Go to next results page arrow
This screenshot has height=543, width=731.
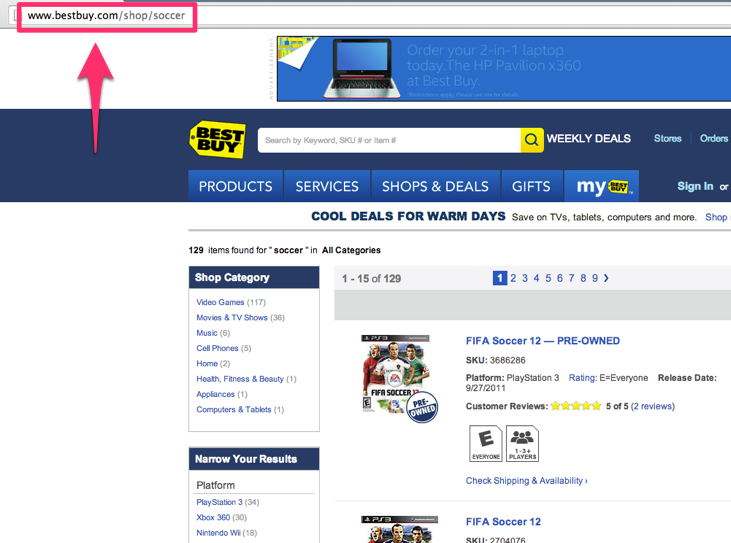(x=606, y=278)
